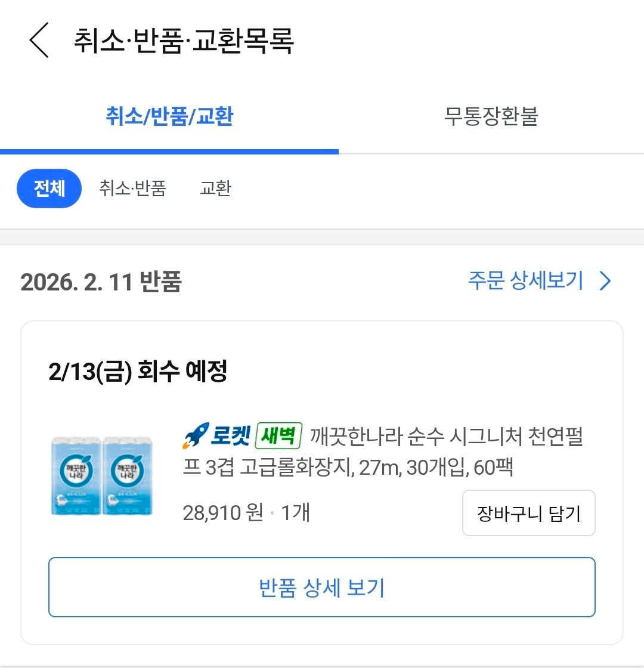Click the 1개 quantity text
Viewport: 644px width, 668px height.
pos(295,513)
